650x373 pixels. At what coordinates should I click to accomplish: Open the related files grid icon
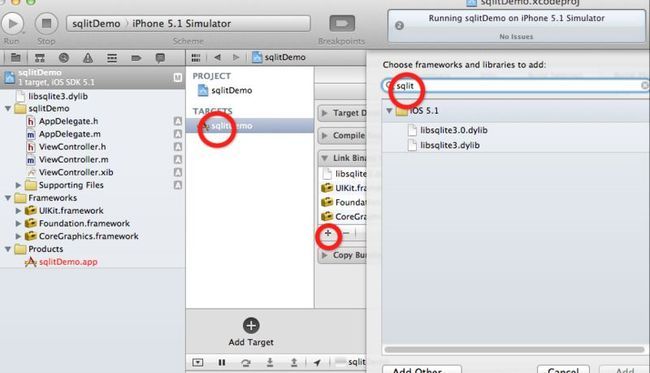pyautogui.click(x=196, y=58)
